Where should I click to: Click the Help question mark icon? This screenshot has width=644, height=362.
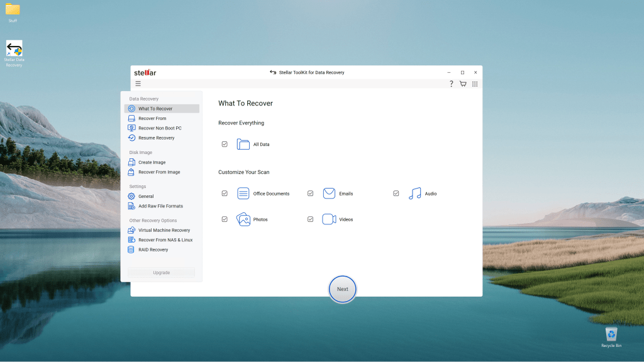[451, 84]
